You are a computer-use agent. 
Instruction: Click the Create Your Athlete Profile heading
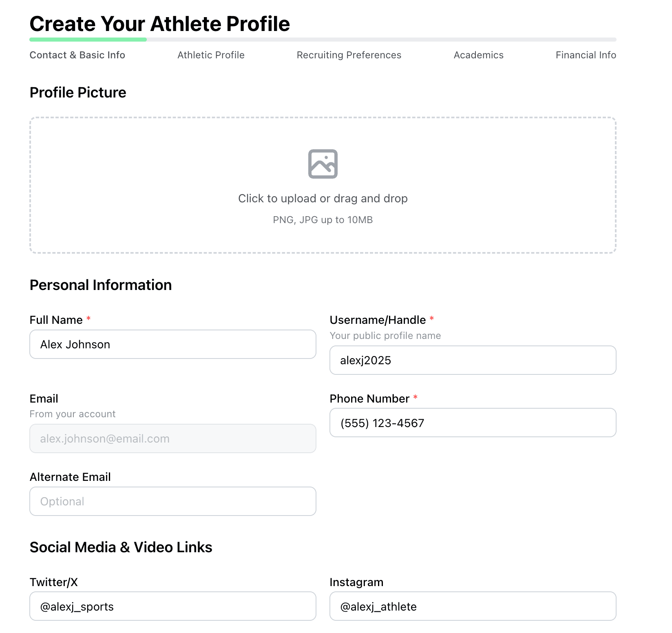(159, 24)
